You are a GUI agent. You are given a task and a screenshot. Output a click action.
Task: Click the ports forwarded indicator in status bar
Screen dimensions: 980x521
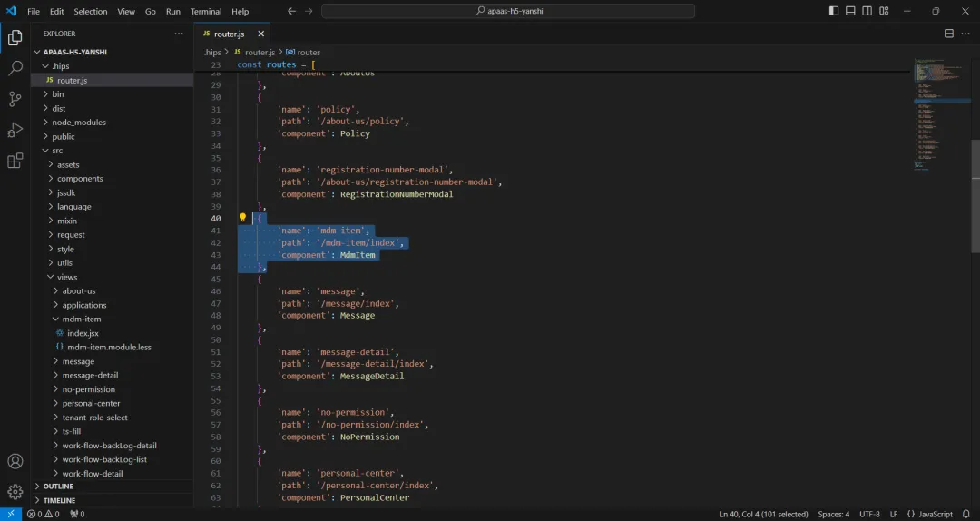[77, 514]
